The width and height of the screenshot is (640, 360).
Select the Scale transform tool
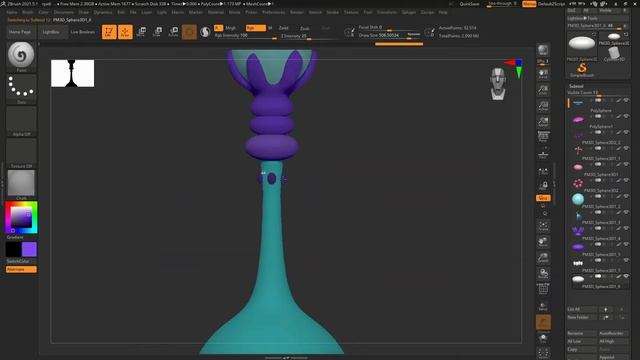click(157, 32)
